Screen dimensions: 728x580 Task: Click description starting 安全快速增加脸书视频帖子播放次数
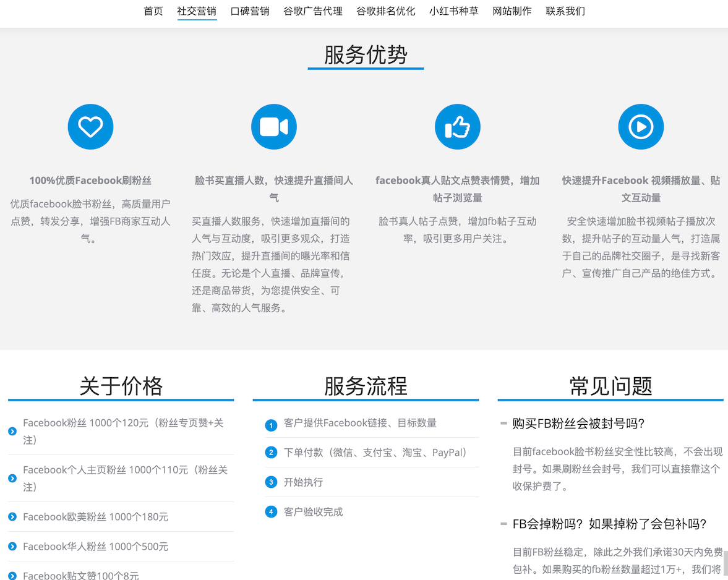click(x=641, y=247)
